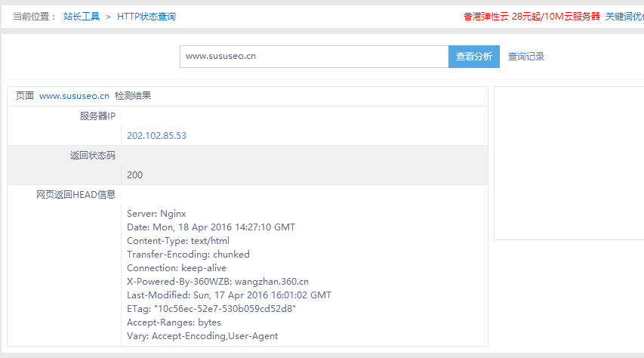
Task: Click the Server: Nginx header line
Action: click(x=156, y=214)
